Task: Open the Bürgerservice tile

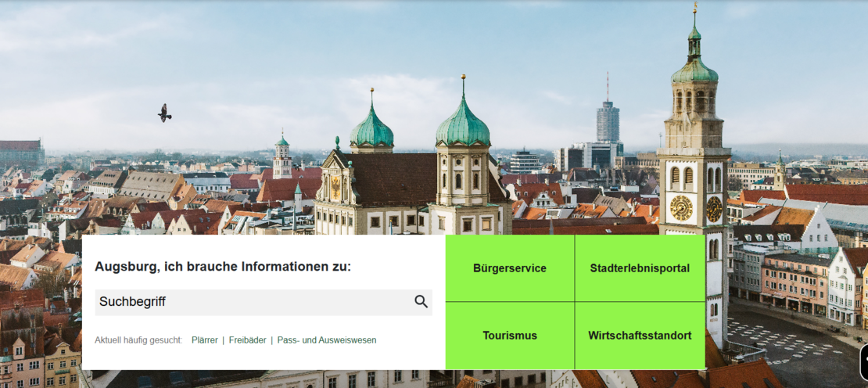Action: [510, 268]
